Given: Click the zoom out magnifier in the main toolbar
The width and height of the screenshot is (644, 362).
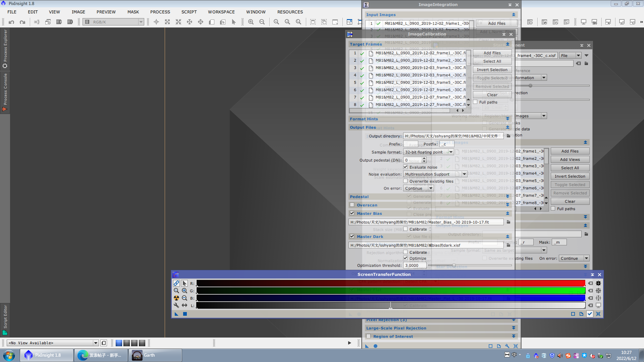Looking at the screenshot, I should pos(262,22).
